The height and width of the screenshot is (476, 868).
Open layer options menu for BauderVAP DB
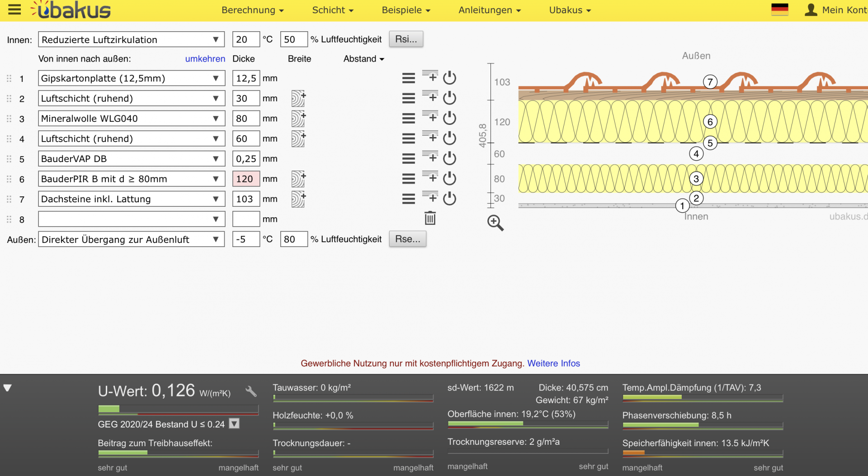click(x=408, y=159)
